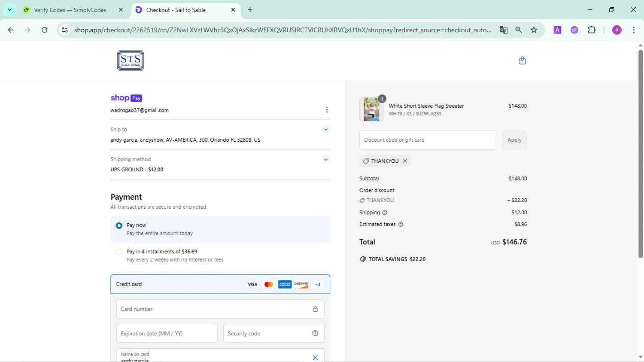Viewport: 644px width, 362px height.
Task: Select the Pay now radio option
Action: pyautogui.click(x=119, y=225)
